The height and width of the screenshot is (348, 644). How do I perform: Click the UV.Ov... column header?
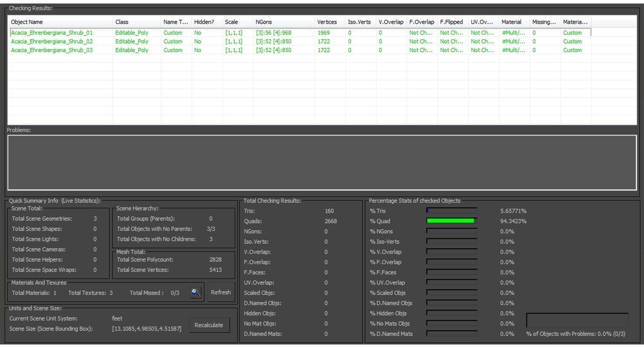[484, 22]
